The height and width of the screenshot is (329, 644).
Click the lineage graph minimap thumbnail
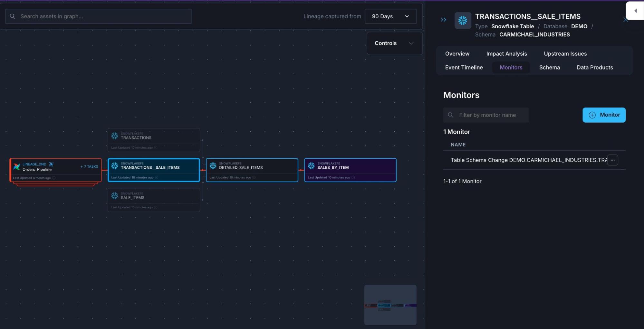pyautogui.click(x=390, y=305)
